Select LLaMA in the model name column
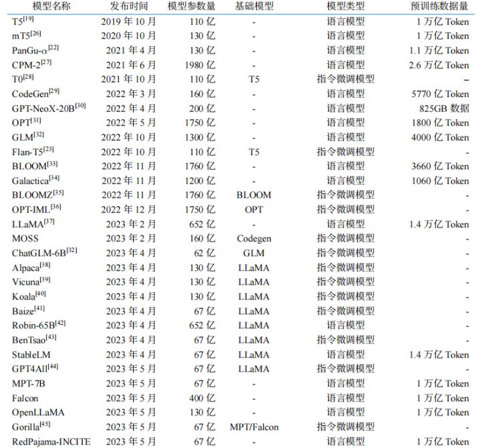The height and width of the screenshot is (448, 484). click(x=33, y=224)
